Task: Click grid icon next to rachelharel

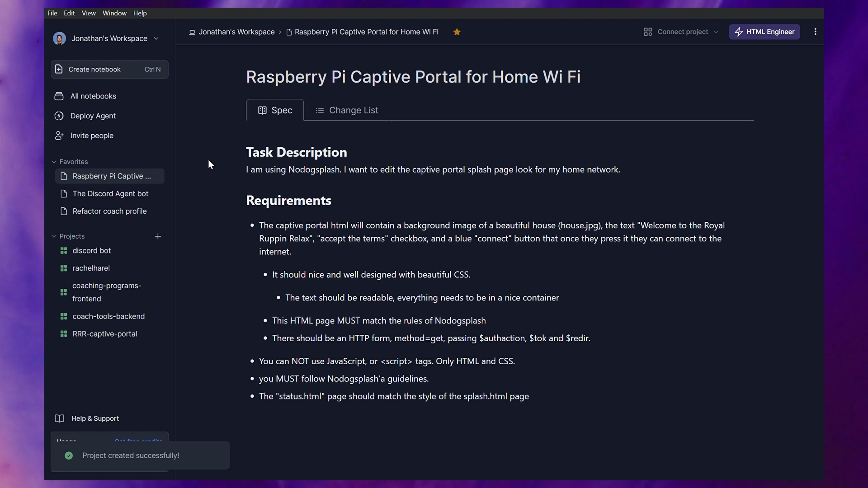Action: tap(64, 268)
